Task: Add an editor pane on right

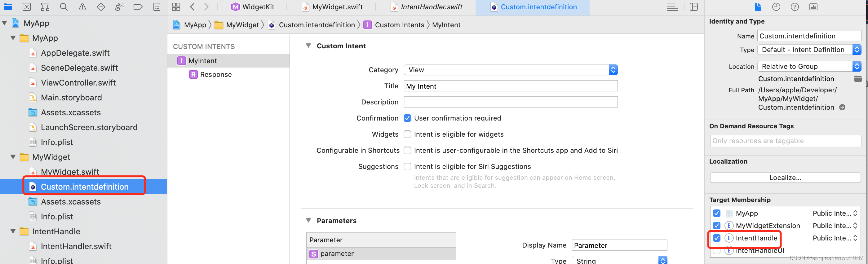Action: click(693, 7)
